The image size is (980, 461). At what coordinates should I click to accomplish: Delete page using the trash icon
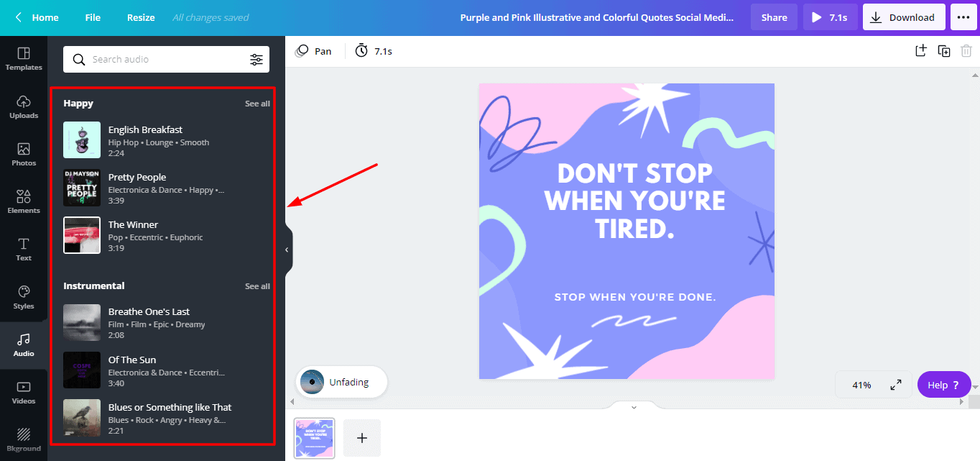click(966, 51)
